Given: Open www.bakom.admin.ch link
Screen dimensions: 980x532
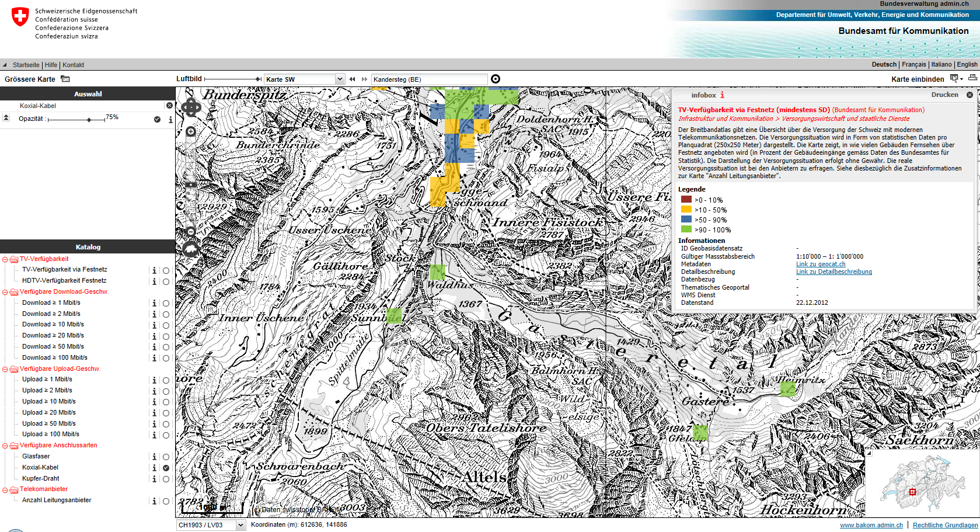Looking at the screenshot, I should coord(871,525).
